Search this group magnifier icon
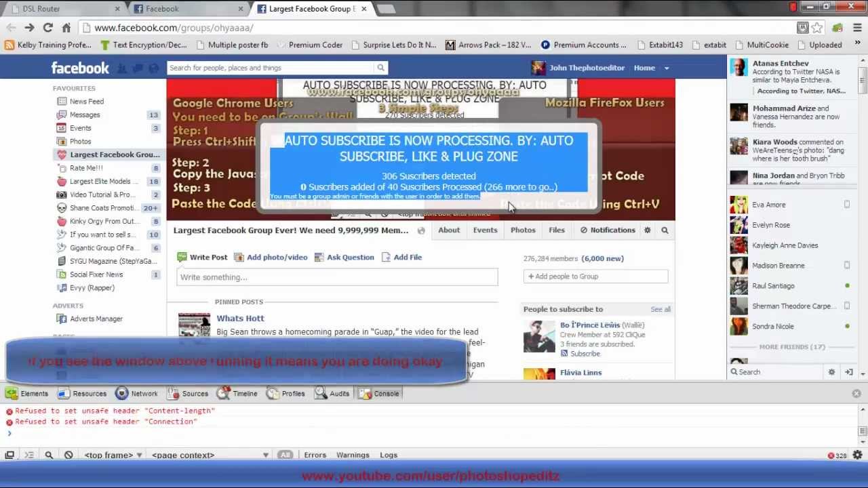 coord(665,230)
